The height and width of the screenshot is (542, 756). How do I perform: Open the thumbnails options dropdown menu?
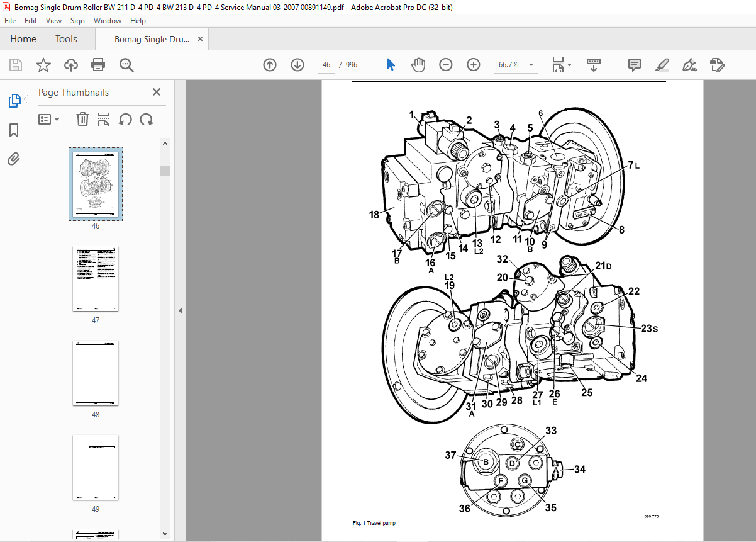coord(49,119)
